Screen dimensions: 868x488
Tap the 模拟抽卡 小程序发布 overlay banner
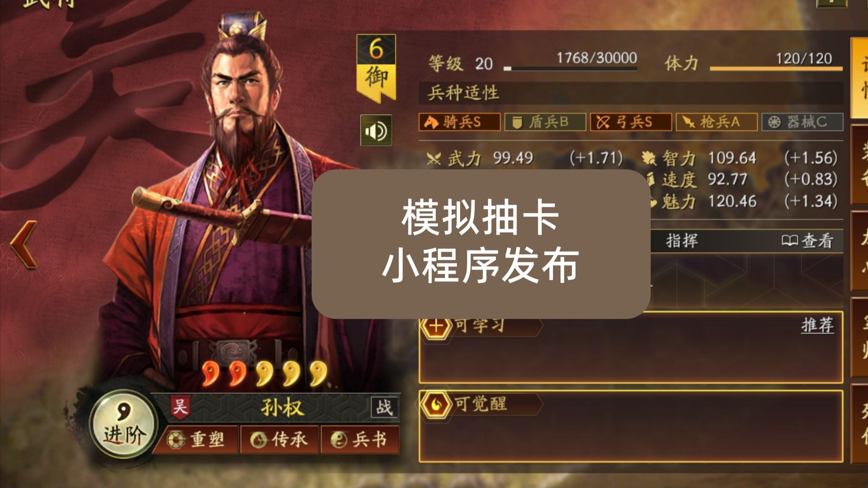(481, 244)
